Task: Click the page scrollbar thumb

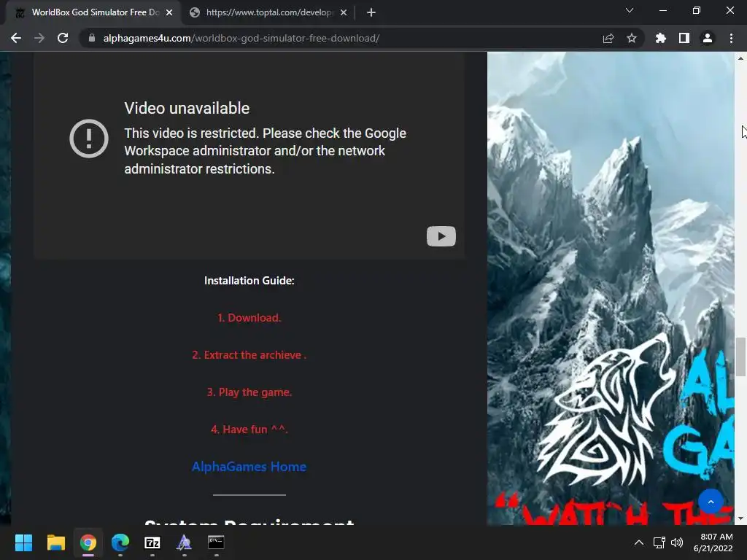Action: (740, 357)
